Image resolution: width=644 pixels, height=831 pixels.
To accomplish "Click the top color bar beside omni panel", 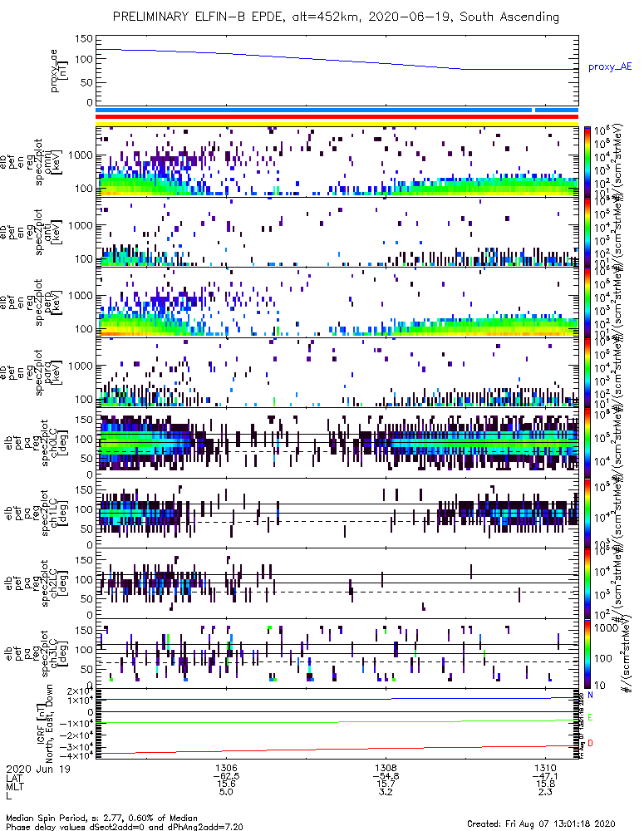I will [587, 162].
